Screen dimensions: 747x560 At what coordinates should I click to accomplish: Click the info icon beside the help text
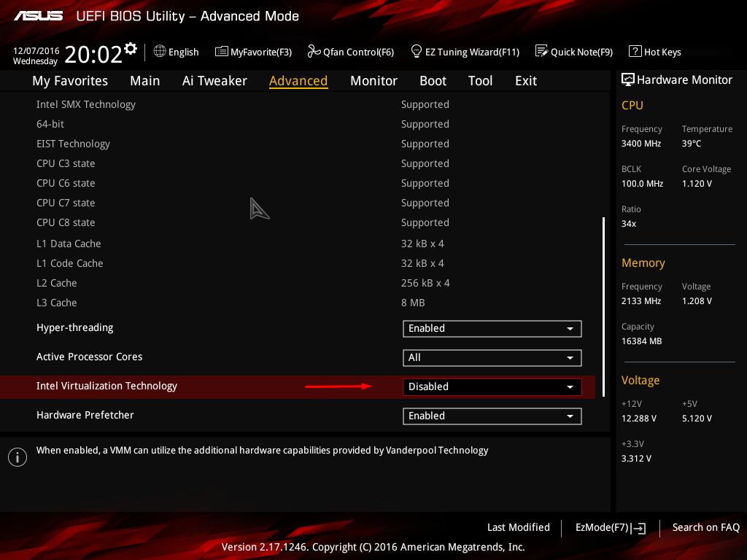(x=18, y=457)
